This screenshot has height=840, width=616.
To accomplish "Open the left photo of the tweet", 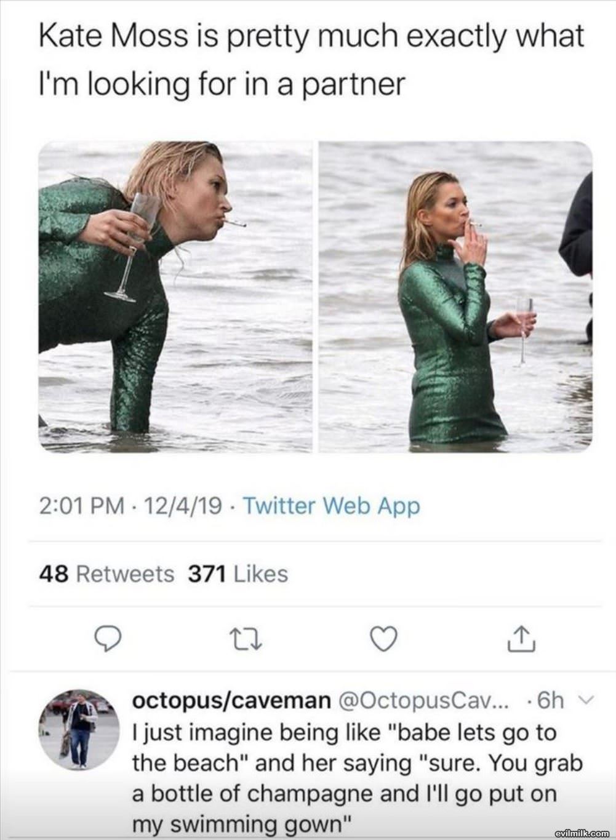I will click(x=175, y=297).
